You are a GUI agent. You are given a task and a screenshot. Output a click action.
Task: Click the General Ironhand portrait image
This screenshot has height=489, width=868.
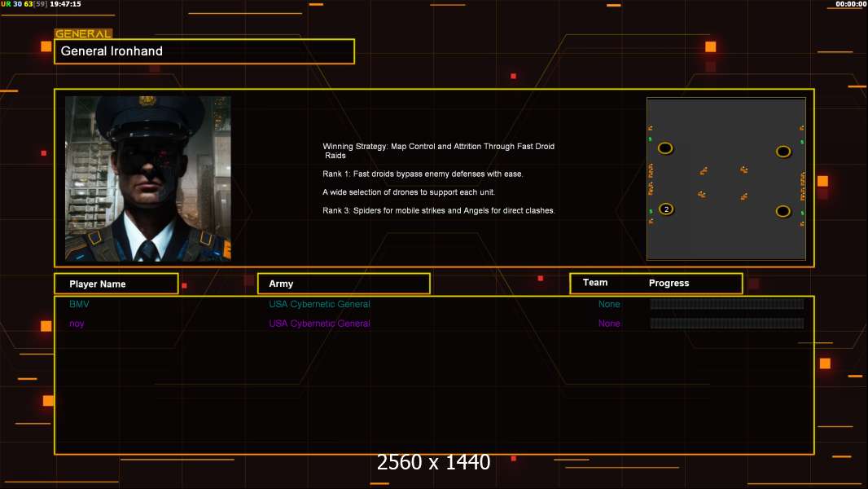148,178
